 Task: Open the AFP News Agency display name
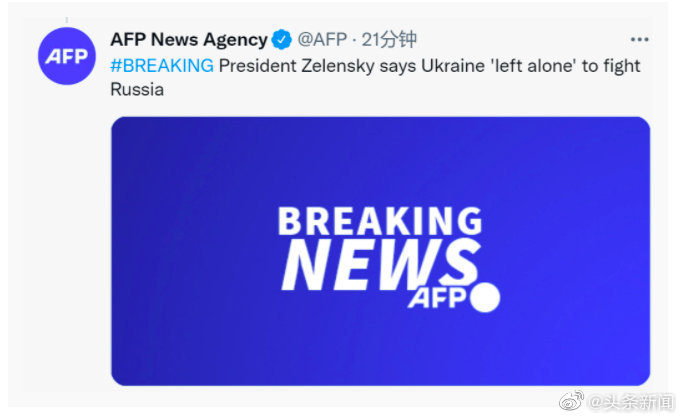pos(188,40)
